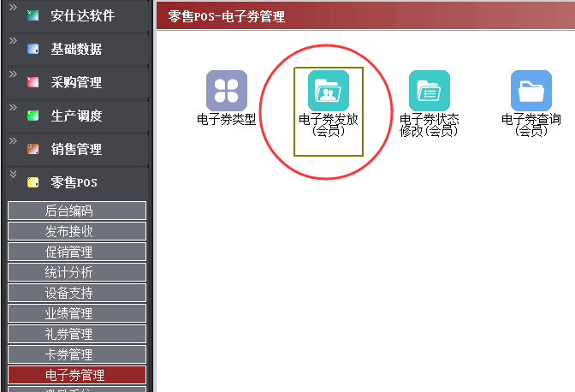Collapse the 零售POS section chevron
The image size is (575, 392).
coord(13,174)
